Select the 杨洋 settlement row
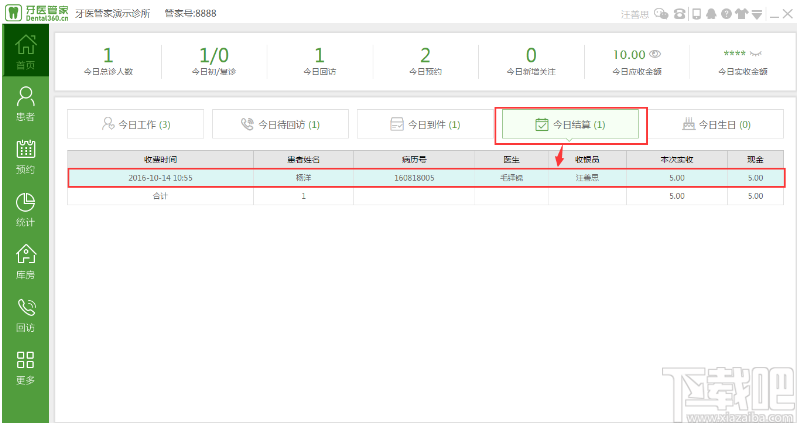Viewport: 797px width, 423px height. [426, 178]
